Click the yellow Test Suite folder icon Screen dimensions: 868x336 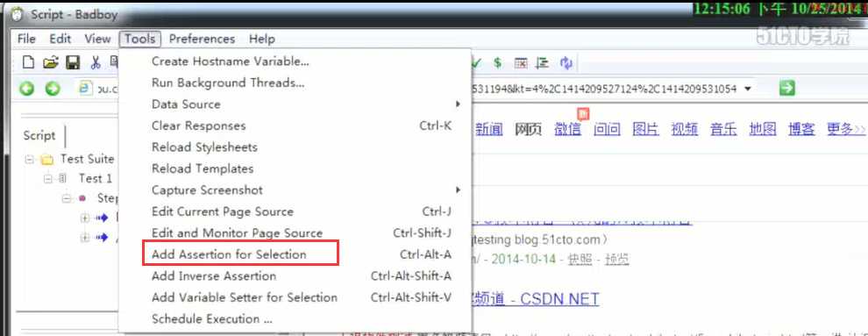[x=47, y=160]
